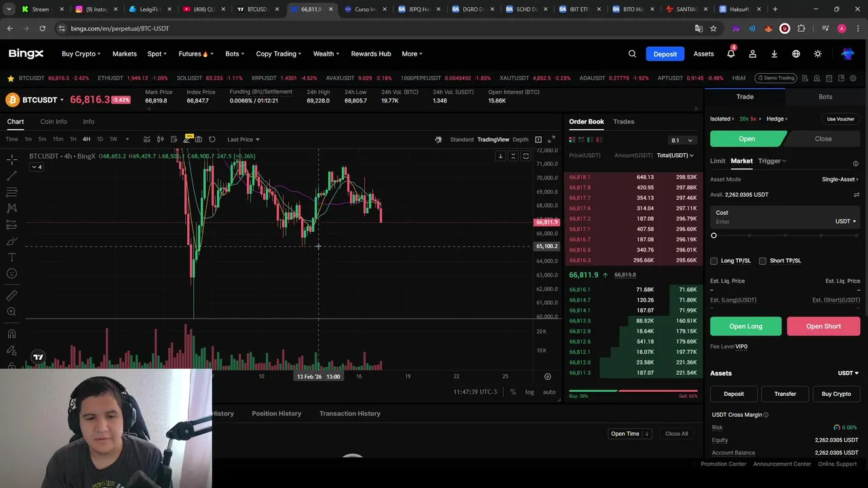Select the ruler measure tool
868x488 pixels.
point(12,296)
